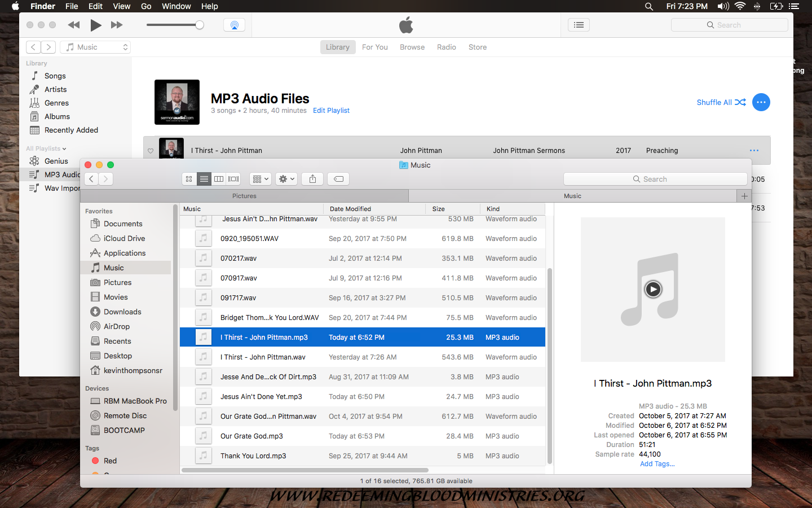This screenshot has width=812, height=508.
Task: Switch to the Browse tab
Action: coord(412,47)
